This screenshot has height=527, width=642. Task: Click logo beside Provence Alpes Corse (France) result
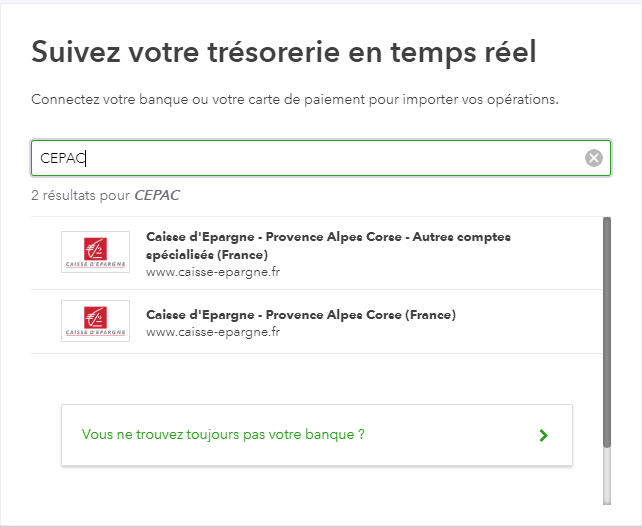click(x=95, y=320)
